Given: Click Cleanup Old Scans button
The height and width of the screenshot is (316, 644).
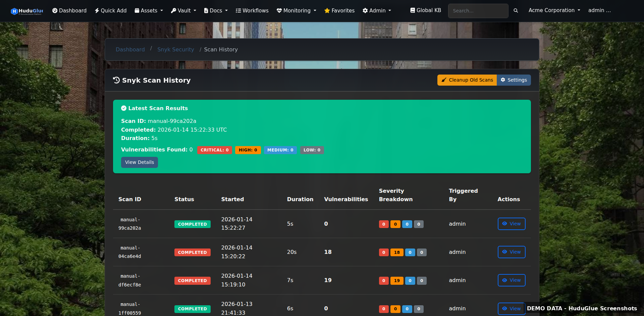Looking at the screenshot, I should [467, 80].
